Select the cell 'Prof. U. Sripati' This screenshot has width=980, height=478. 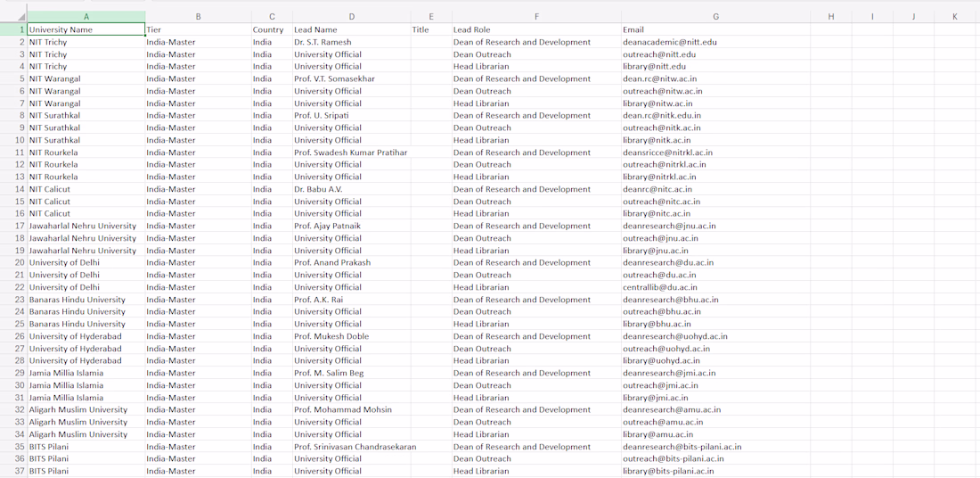coord(352,116)
